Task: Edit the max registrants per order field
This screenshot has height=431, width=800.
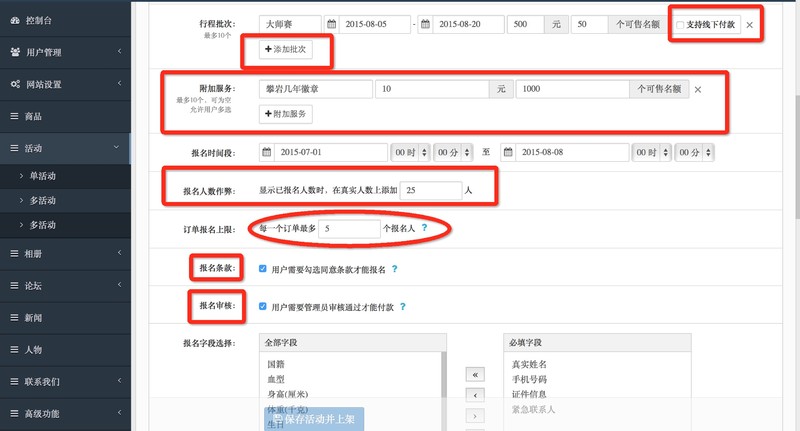Action: 349,229
